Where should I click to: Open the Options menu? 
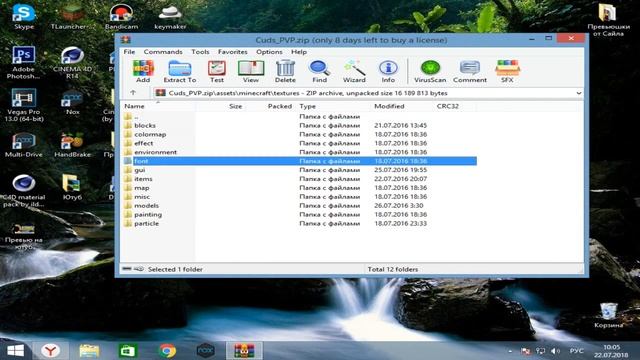[269, 52]
